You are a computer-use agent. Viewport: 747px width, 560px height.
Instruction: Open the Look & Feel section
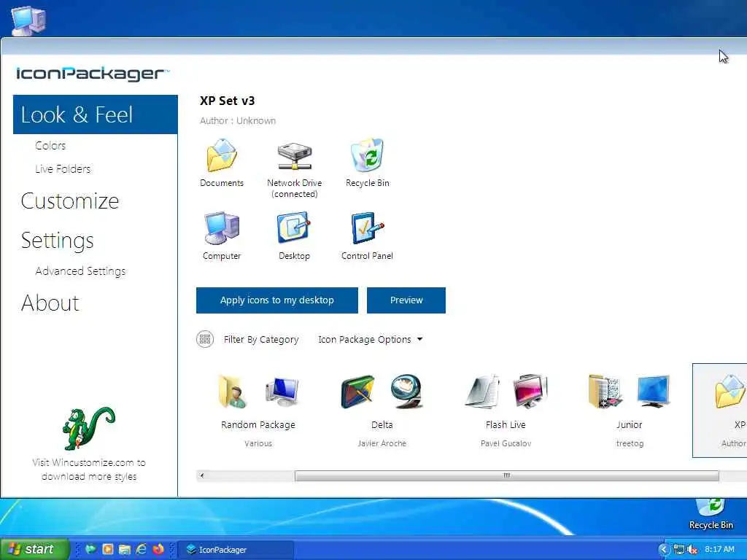pos(96,114)
